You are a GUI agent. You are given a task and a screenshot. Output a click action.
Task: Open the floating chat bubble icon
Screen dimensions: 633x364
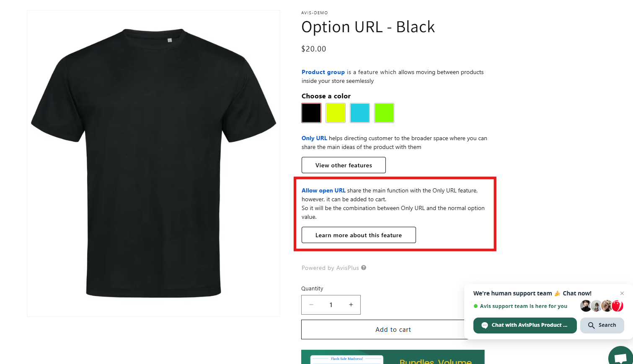620,357
